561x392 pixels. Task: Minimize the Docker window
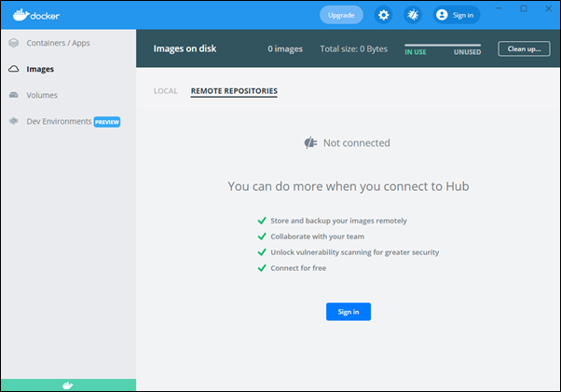click(x=499, y=8)
